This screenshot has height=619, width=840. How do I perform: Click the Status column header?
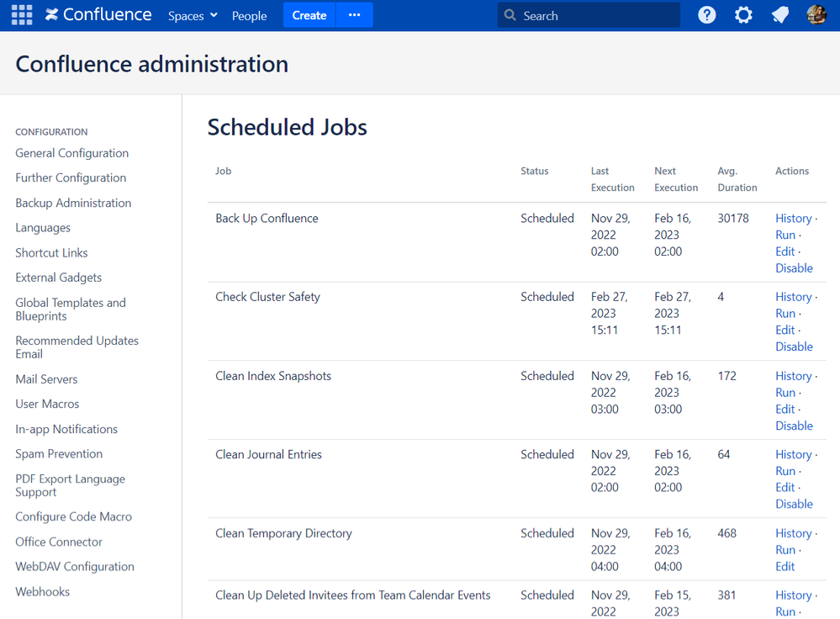point(534,171)
